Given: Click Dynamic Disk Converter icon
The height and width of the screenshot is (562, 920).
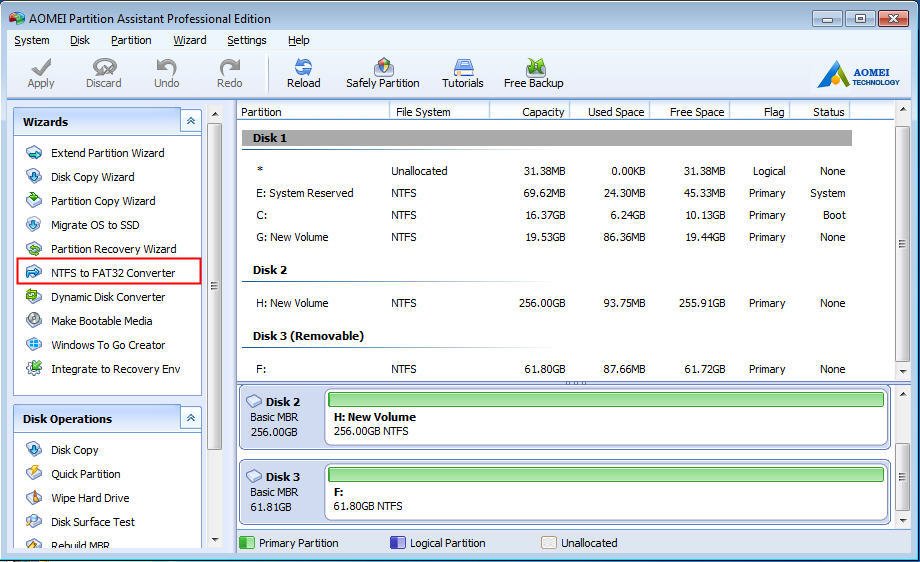Looking at the screenshot, I should tap(34, 296).
